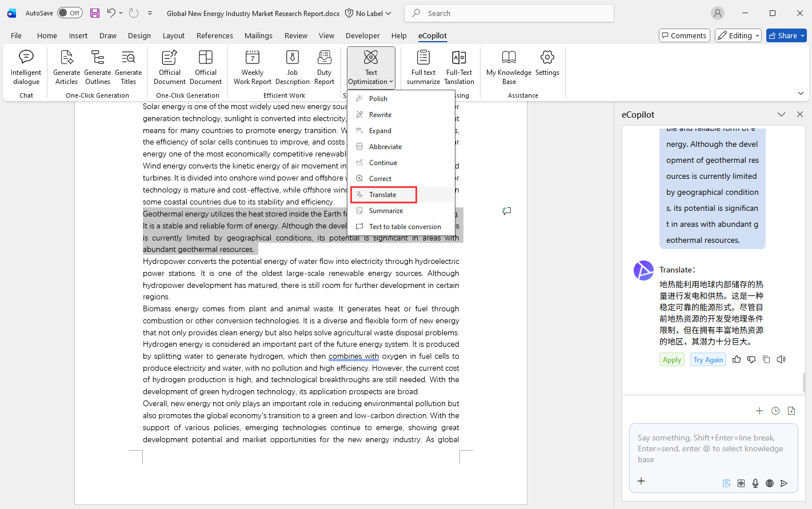812x509 pixels.
Task: Click the thumbs up icon on translation
Action: tap(737, 359)
